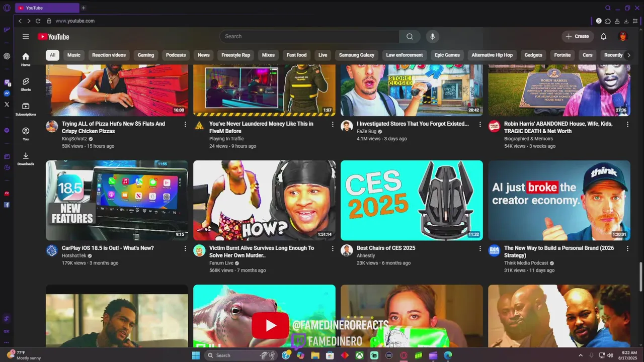Screen dimensions: 644x362
Task: Select the Gaming filter chip
Action: coord(146,55)
